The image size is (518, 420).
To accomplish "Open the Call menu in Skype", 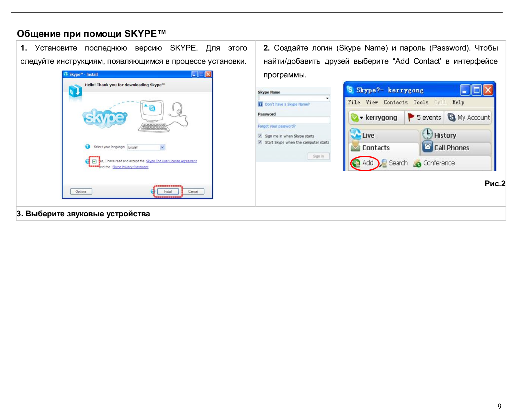I will pos(440,102).
